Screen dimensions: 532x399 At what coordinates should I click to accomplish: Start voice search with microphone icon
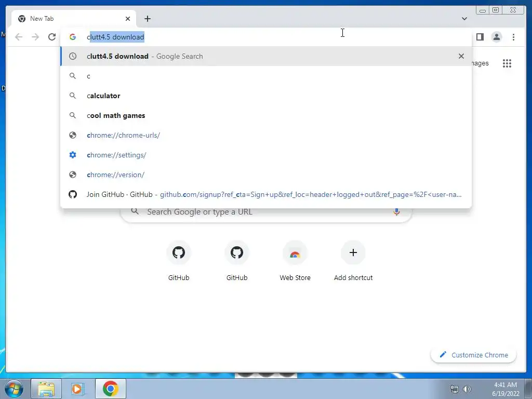coord(396,212)
